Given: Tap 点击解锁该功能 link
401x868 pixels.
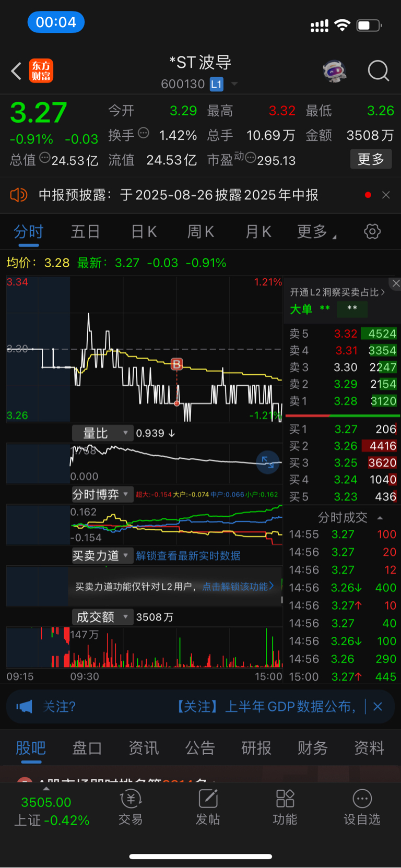Looking at the screenshot, I should click(x=238, y=587).
